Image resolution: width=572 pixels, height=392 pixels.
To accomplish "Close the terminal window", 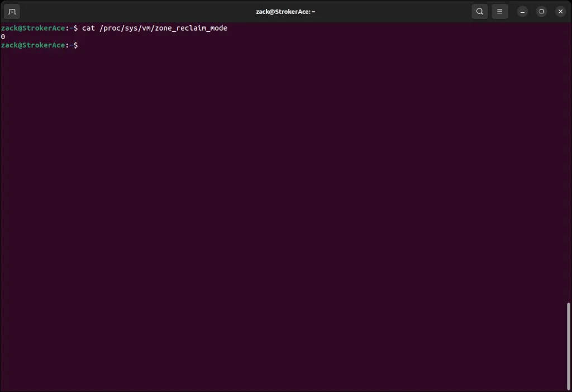I will click(560, 11).
